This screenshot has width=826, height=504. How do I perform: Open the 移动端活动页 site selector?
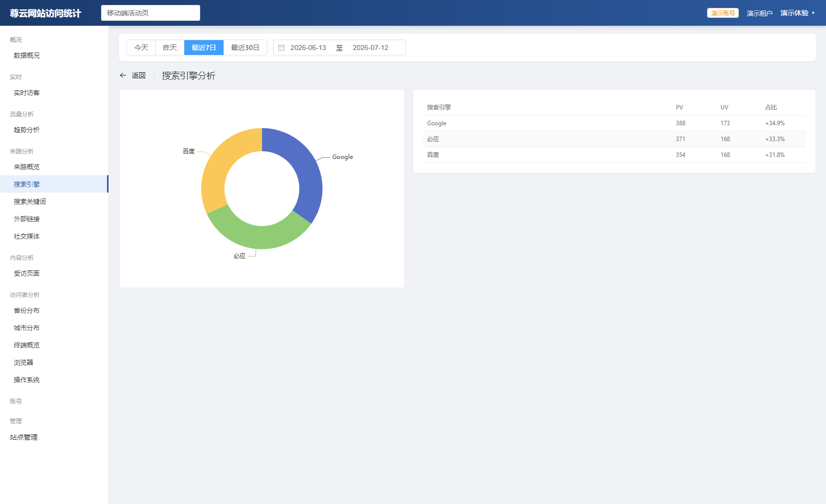[x=151, y=13]
